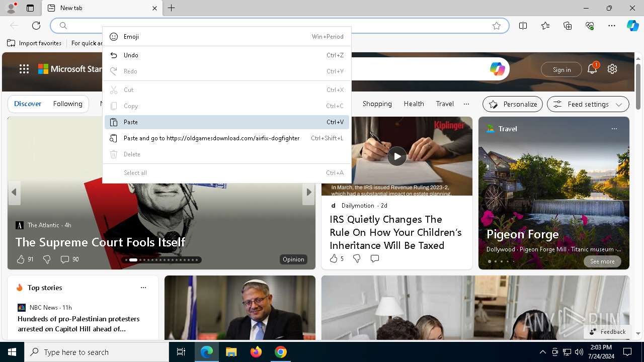
Task: Choose Paste and go to oldgamesdownload link
Action: click(x=227, y=138)
